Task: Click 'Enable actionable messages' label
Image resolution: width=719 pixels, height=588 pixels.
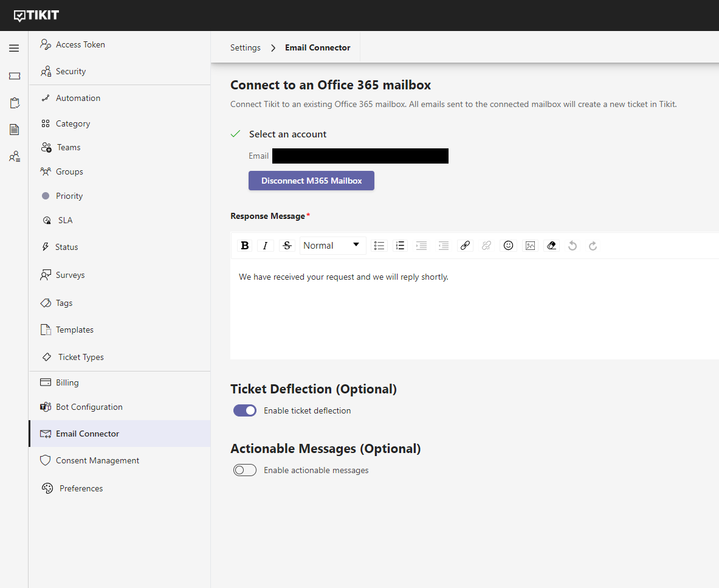Action: pyautogui.click(x=316, y=470)
